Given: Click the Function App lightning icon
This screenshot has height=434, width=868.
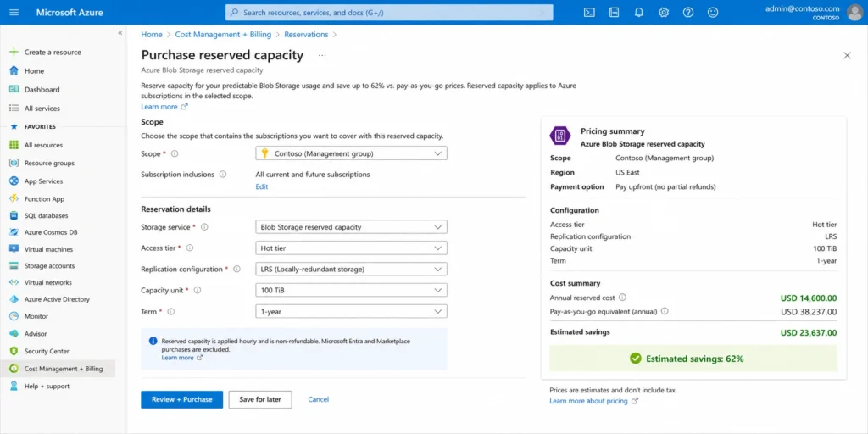Looking at the screenshot, I should pos(14,198).
